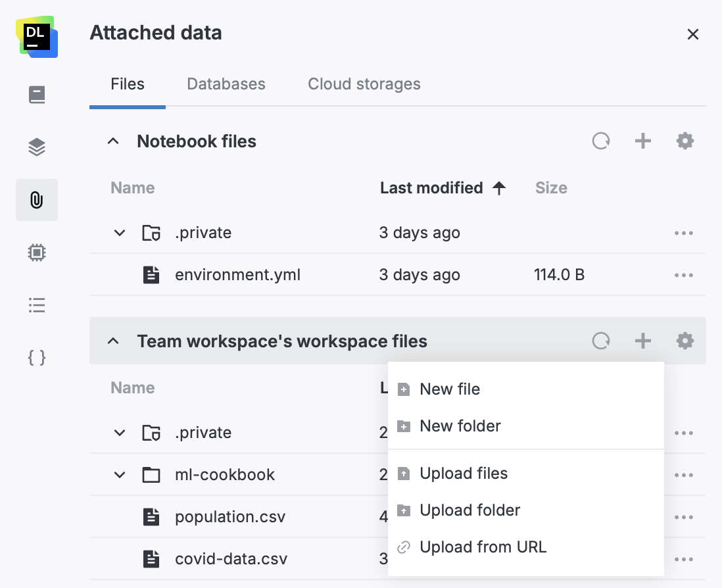The image size is (722, 588).
Task: Open the notebook report sidebar icon
Action: point(36,95)
